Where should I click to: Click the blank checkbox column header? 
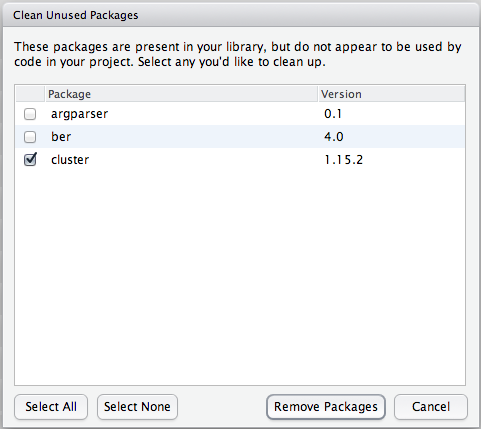pos(30,94)
